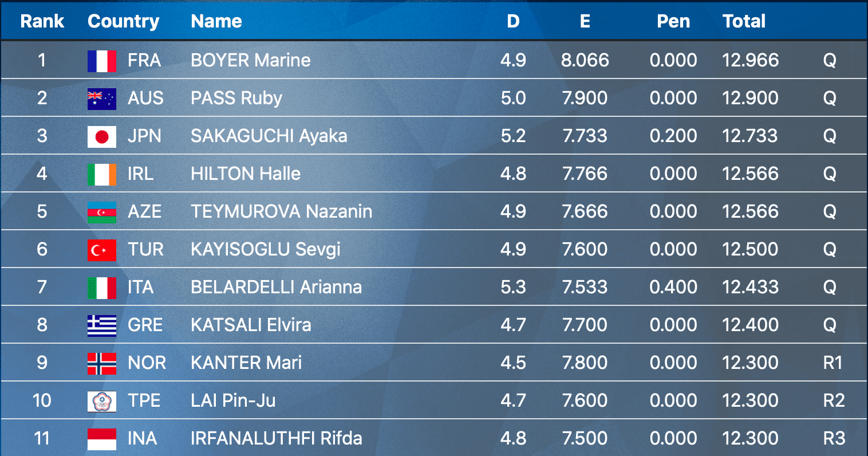868x456 pixels.
Task: Open athlete BOYER Marine
Action: point(251,60)
